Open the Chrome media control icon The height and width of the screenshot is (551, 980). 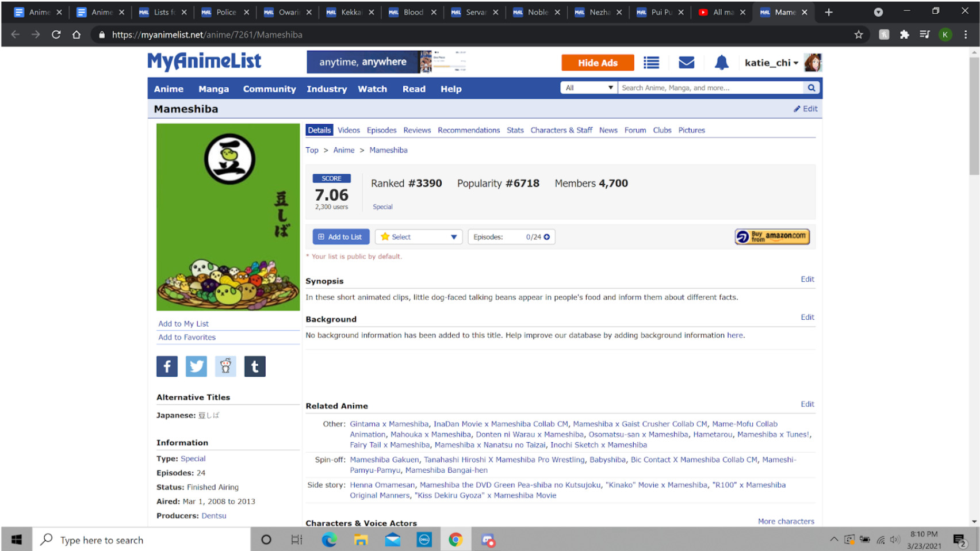pyautogui.click(x=925, y=35)
